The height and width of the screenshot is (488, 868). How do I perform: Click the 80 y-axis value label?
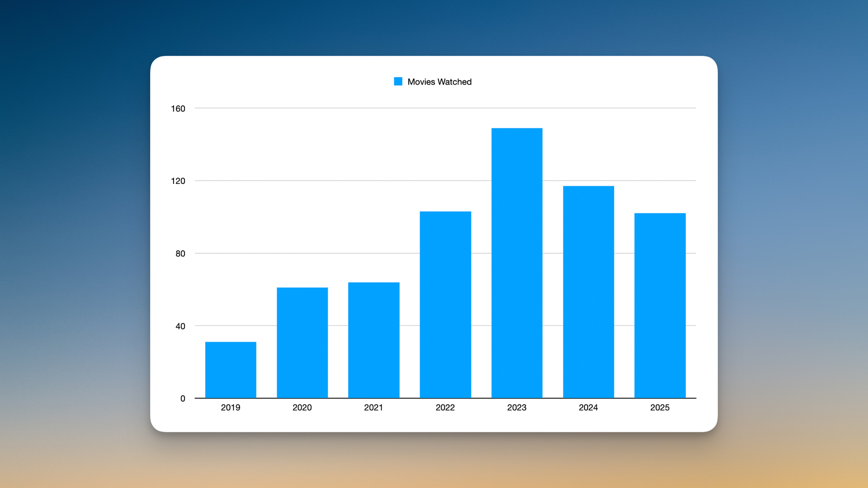(180, 253)
